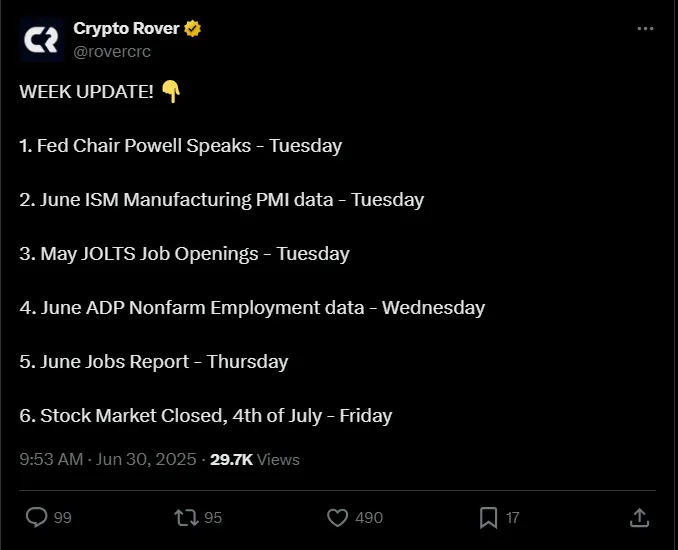Click the Stock Market Closed line

click(205, 416)
